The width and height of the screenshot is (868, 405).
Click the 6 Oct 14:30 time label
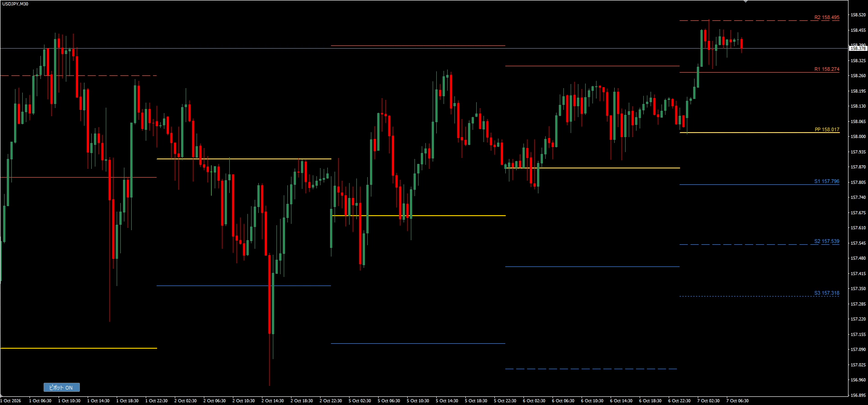(621, 401)
